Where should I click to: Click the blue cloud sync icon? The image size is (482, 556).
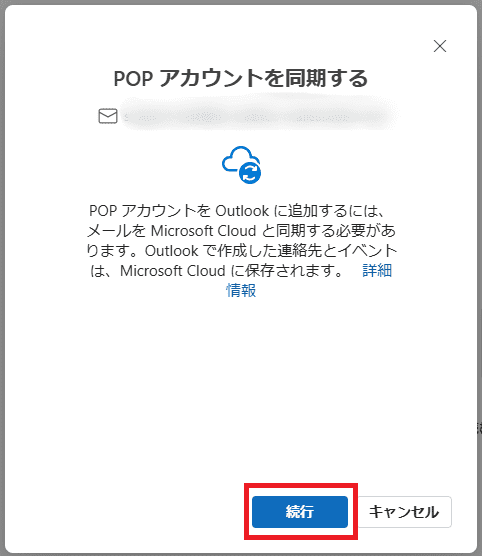(x=241, y=165)
